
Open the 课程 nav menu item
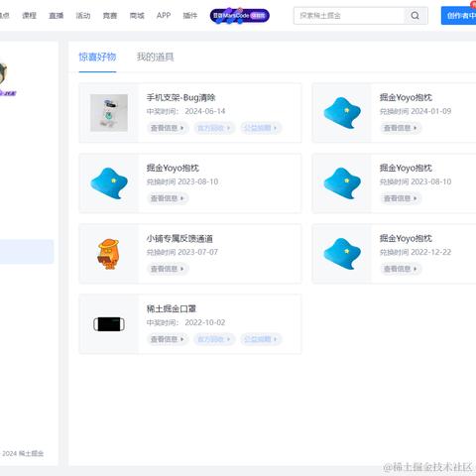pyautogui.click(x=29, y=16)
